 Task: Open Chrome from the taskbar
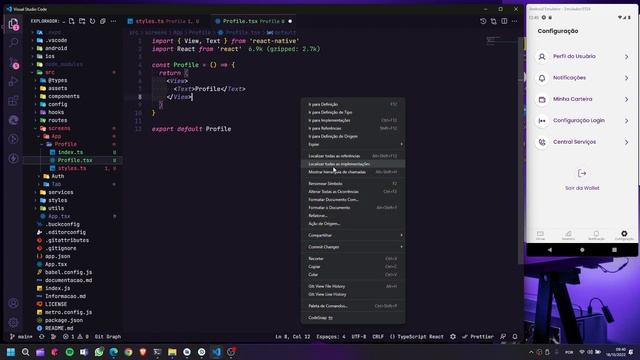coord(128,352)
